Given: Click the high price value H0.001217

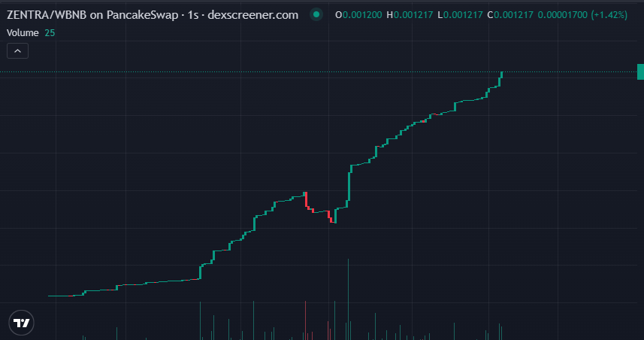Looking at the screenshot, I should (x=410, y=15).
